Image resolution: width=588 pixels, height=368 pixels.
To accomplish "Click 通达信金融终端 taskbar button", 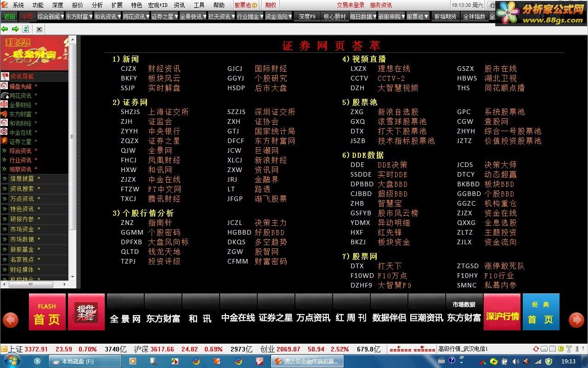I will click(x=307, y=361).
